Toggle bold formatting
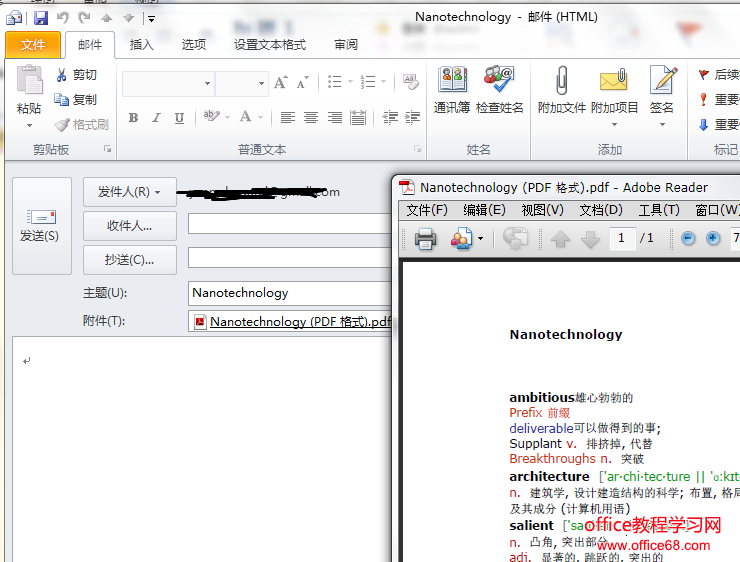Viewport: 740px width, 562px height. pyautogui.click(x=133, y=117)
